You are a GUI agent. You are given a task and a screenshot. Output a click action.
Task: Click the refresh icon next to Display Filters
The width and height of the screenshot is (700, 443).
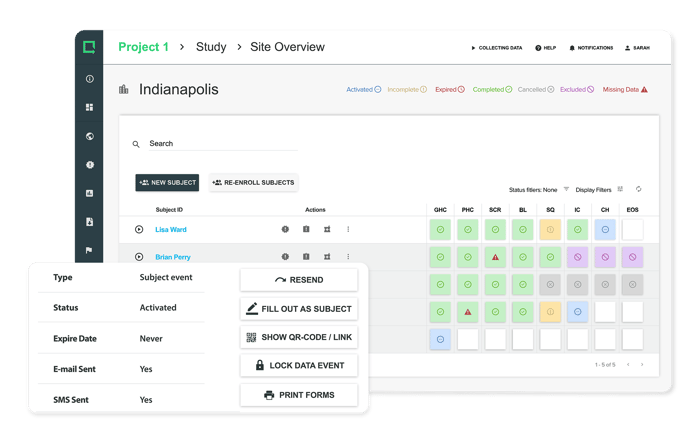[x=639, y=189]
